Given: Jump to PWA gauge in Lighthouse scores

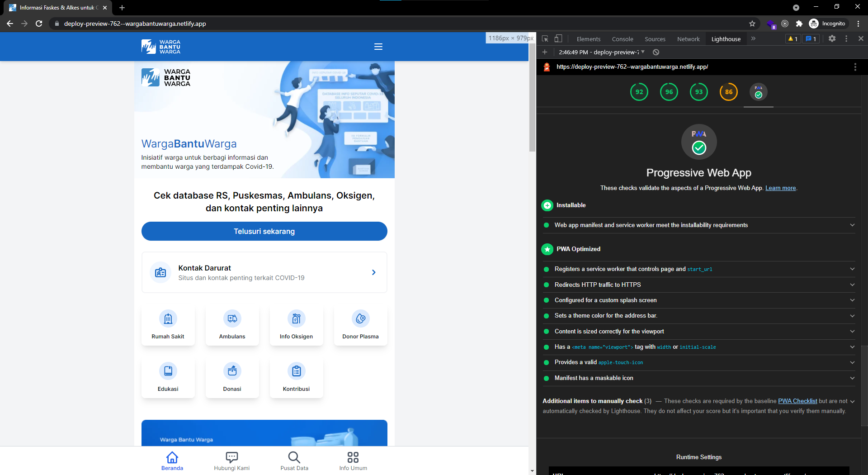Looking at the screenshot, I should [759, 92].
